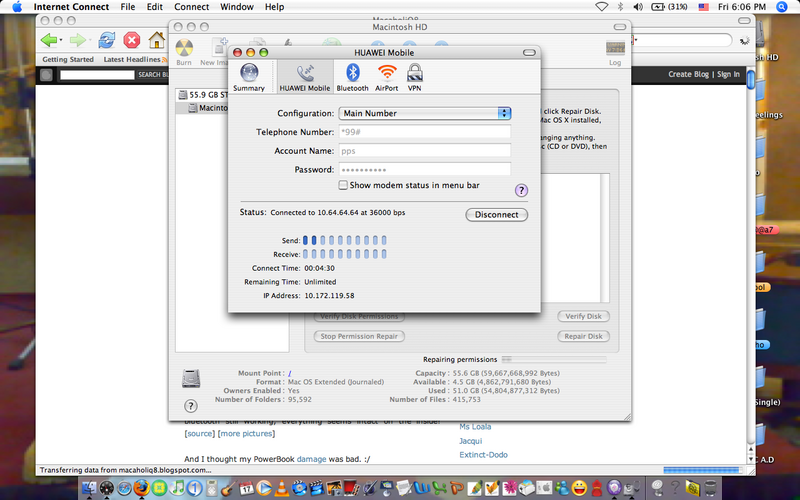Reload the page in Firefox
The width and height of the screenshot is (800, 500).
(x=107, y=39)
